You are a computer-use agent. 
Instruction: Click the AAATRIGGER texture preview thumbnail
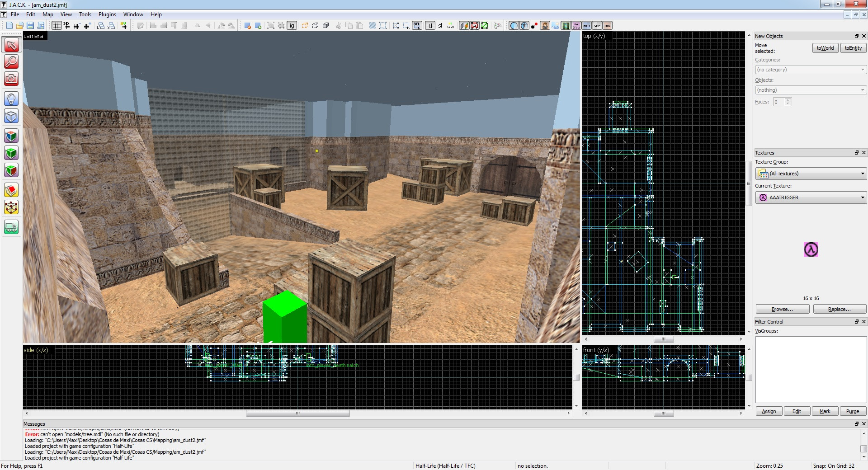tap(811, 249)
